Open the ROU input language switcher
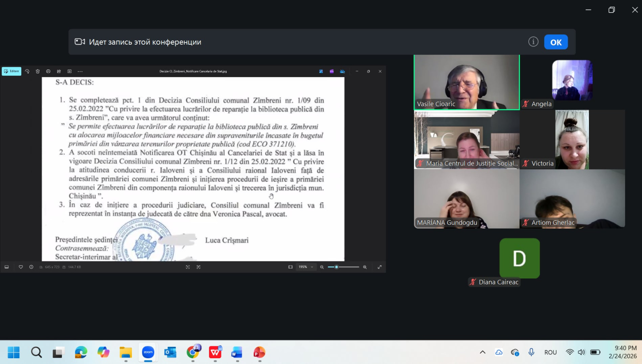Viewport: 642px width, 364px height. coord(550,353)
